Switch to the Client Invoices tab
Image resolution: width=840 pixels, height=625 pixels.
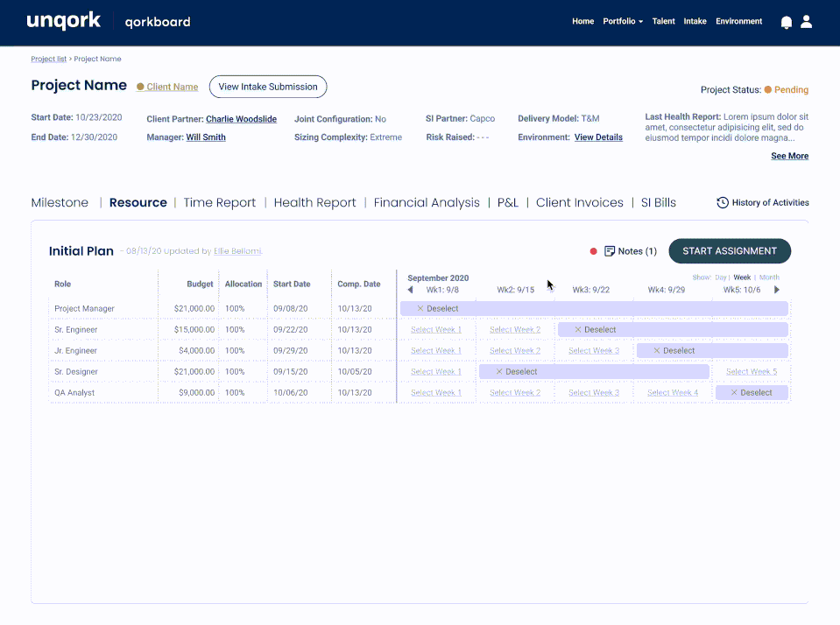pos(580,202)
